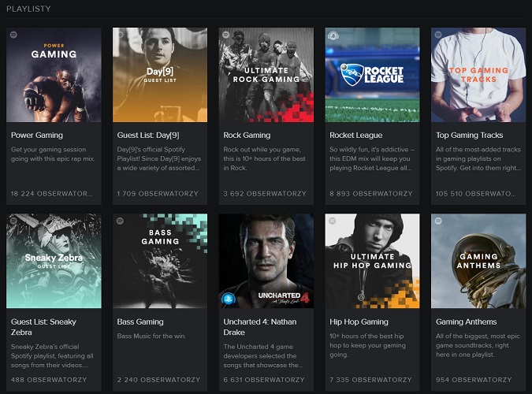Open the Uncharted 4 cover image
Viewport: 532px width, 394px height.
point(266,261)
